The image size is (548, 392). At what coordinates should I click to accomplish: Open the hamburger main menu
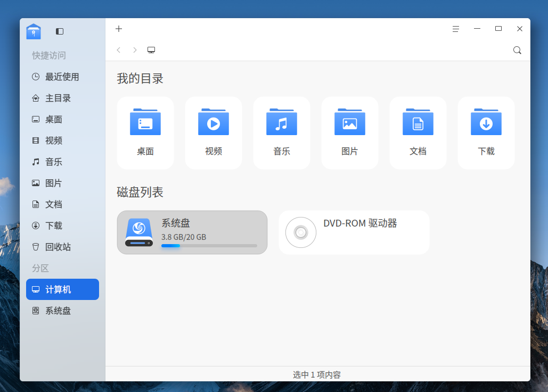[455, 29]
